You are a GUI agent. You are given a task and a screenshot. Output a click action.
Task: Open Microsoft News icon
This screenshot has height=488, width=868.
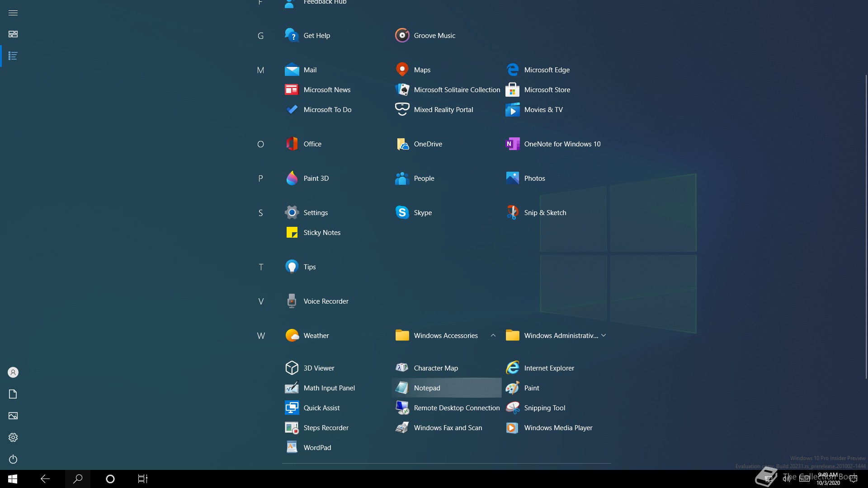click(292, 89)
